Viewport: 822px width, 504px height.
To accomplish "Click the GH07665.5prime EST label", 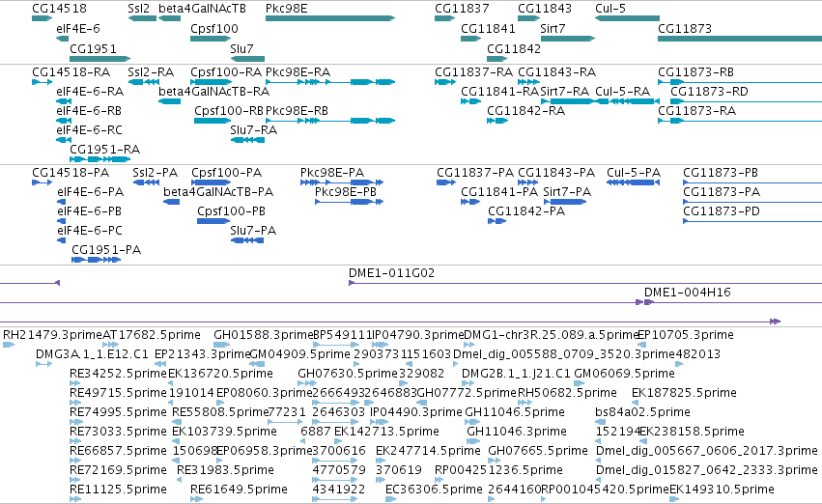I will click(538, 451).
